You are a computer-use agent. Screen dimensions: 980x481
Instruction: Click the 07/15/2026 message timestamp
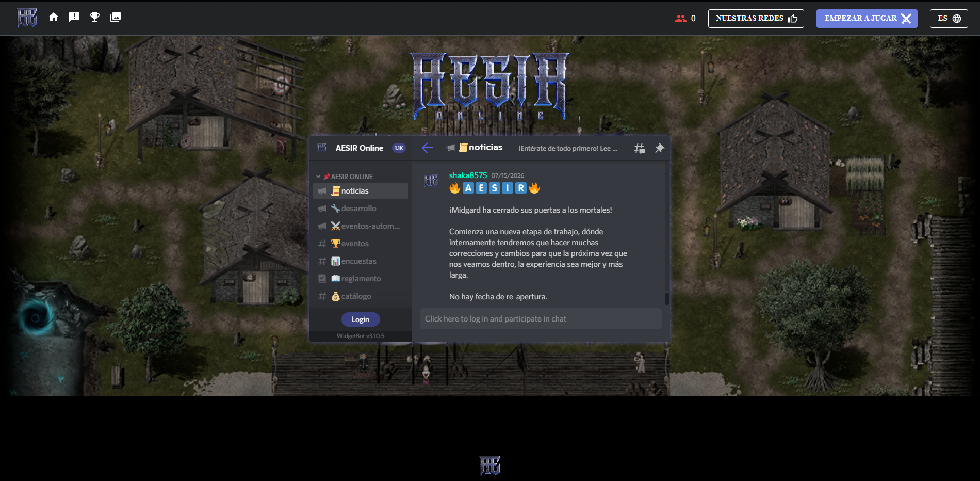click(508, 175)
